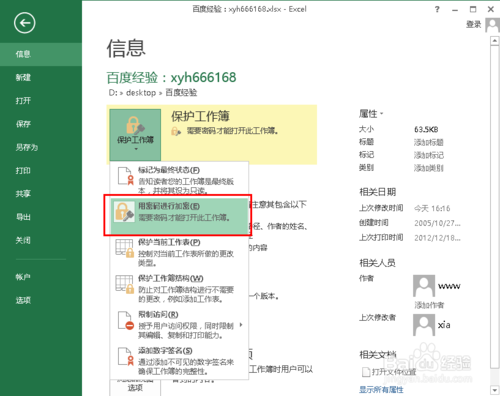Screen dimensions: 500x396
Task: Expand 限制访问(R) submenu arrow
Action: pos(241,325)
